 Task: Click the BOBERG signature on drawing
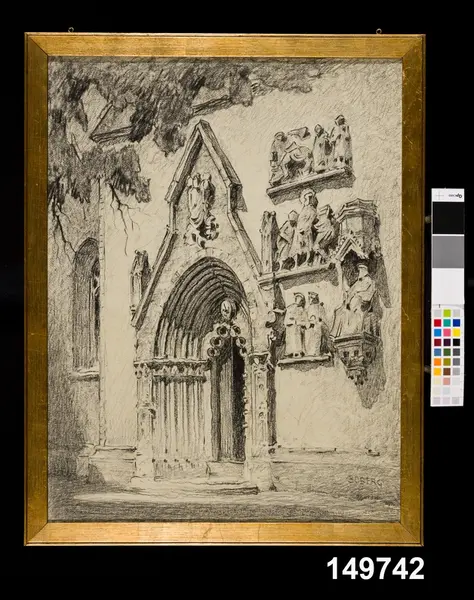(365, 481)
